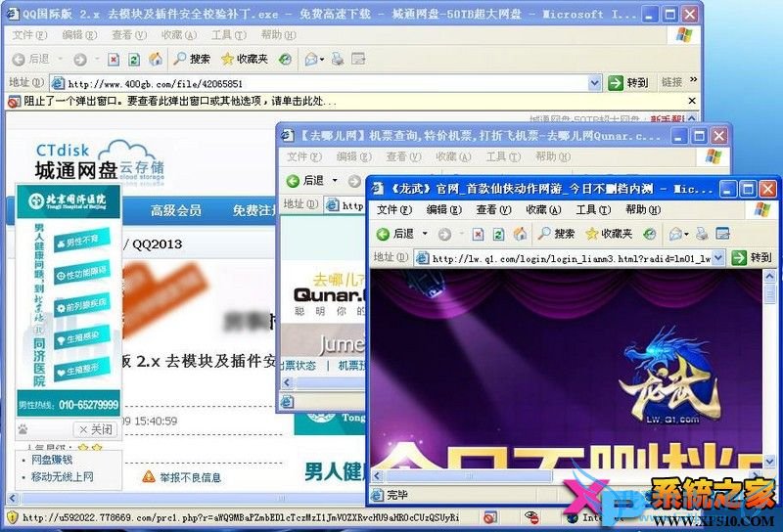Click Home icon in 400gb window toolbar
The height and width of the screenshot is (532, 783).
(156, 60)
